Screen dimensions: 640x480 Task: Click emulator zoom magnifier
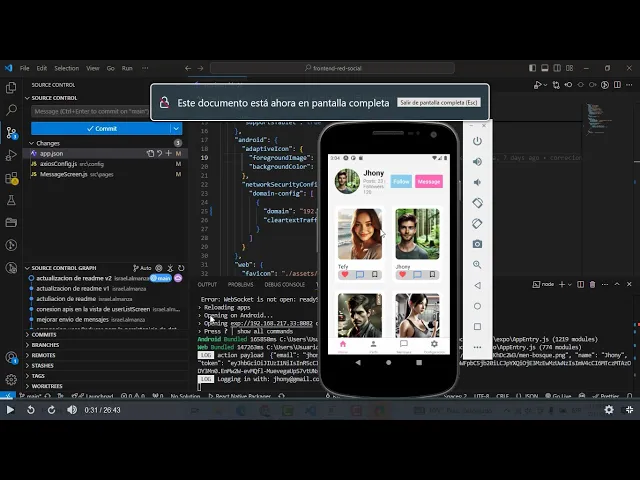[477, 264]
